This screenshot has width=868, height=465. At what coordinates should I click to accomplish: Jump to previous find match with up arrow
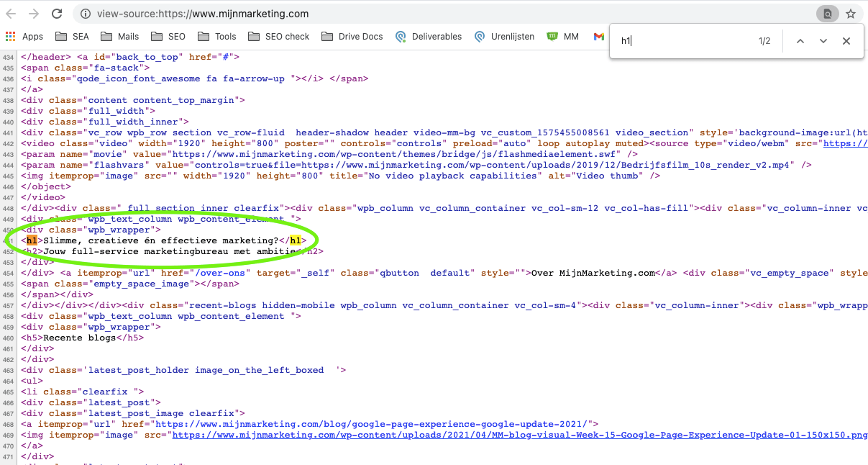[x=800, y=41]
